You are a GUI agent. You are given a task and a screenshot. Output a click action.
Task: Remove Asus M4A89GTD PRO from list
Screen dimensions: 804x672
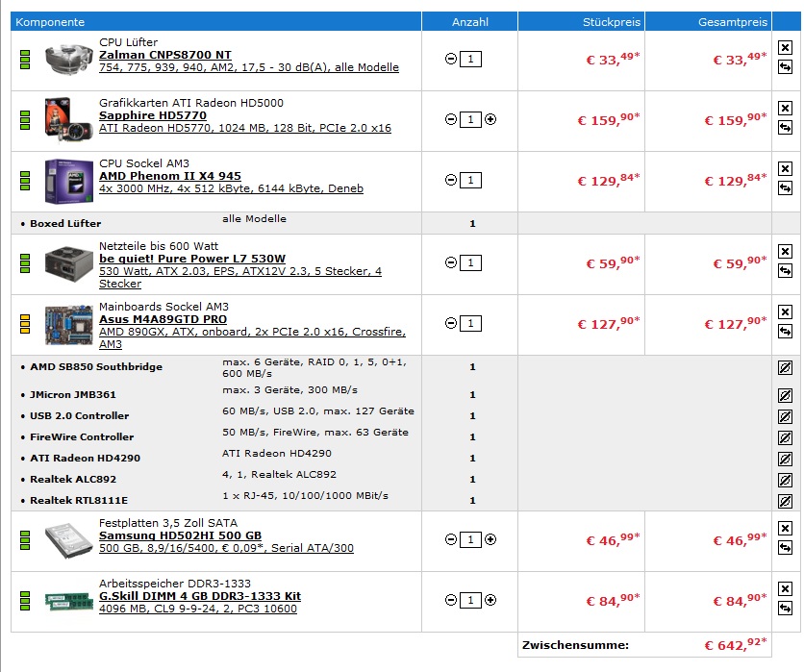pos(785,311)
